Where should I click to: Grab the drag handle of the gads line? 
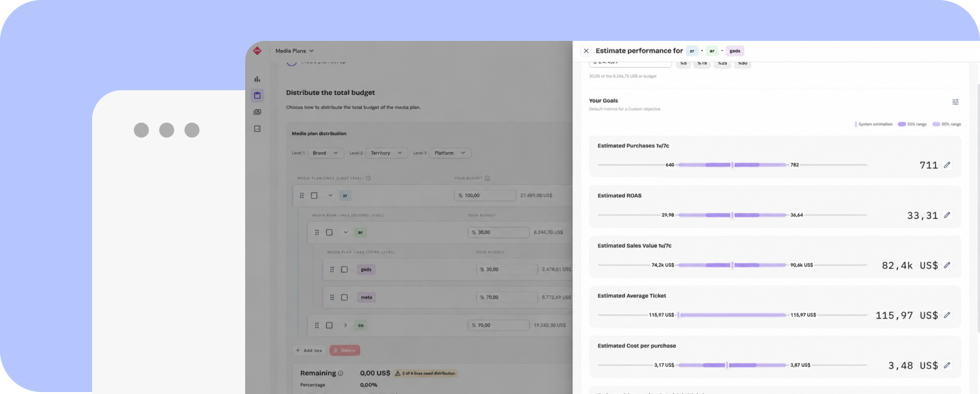pyautogui.click(x=331, y=269)
